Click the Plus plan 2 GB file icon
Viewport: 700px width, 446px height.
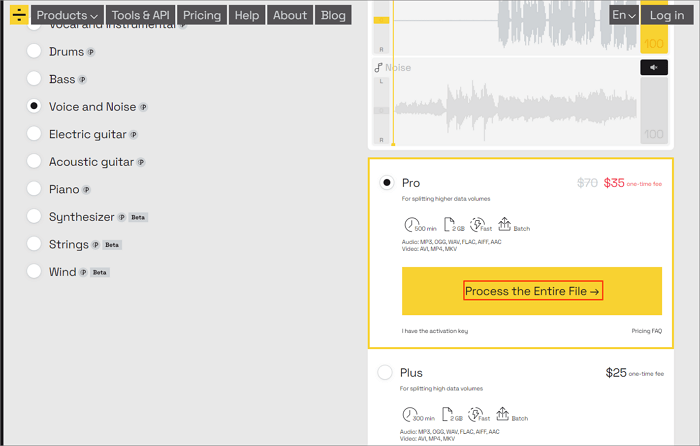[447, 414]
